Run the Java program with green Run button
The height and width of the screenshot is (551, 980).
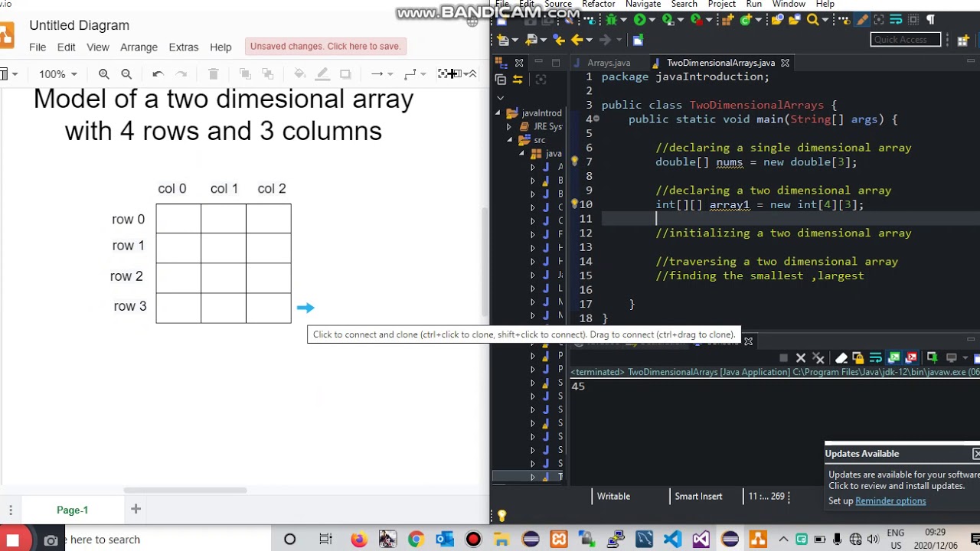[x=639, y=19]
